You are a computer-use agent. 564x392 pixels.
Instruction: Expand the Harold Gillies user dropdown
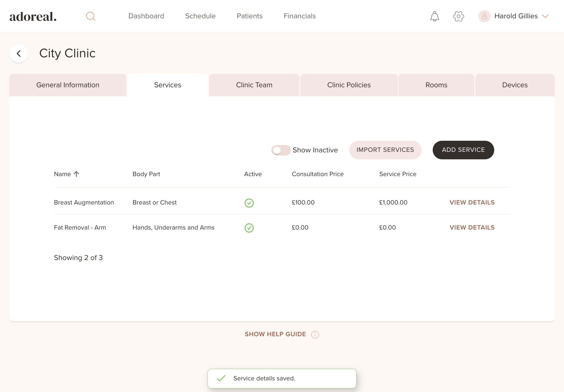(545, 16)
